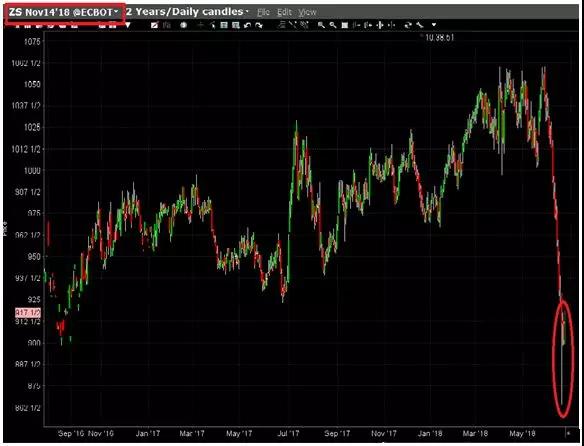Image resolution: width=584 pixels, height=446 pixels.
Task: Click the plus button at time axis end
Action: (568, 433)
